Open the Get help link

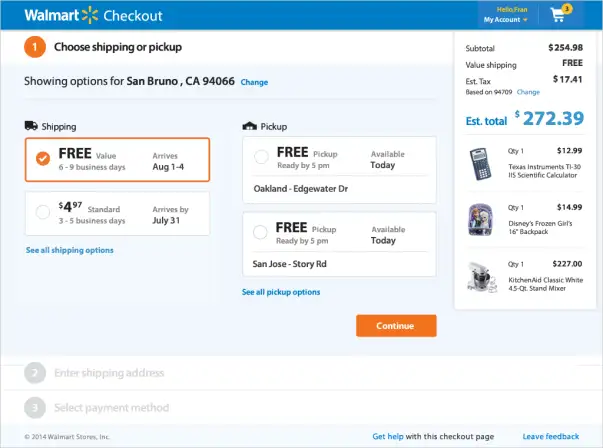click(x=389, y=437)
